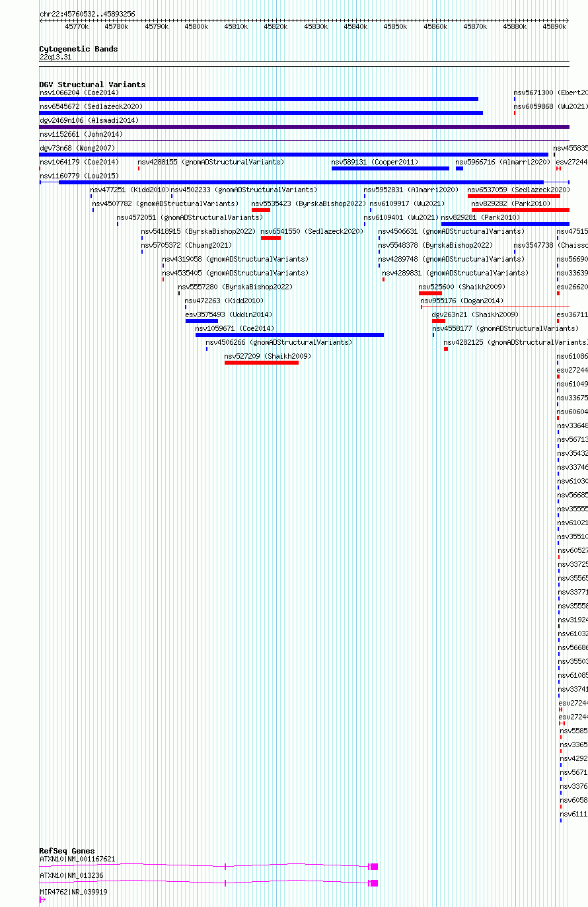Click the Cytogenetic Bands track title
Screen dimensions: 588x907
pyautogui.click(x=79, y=49)
